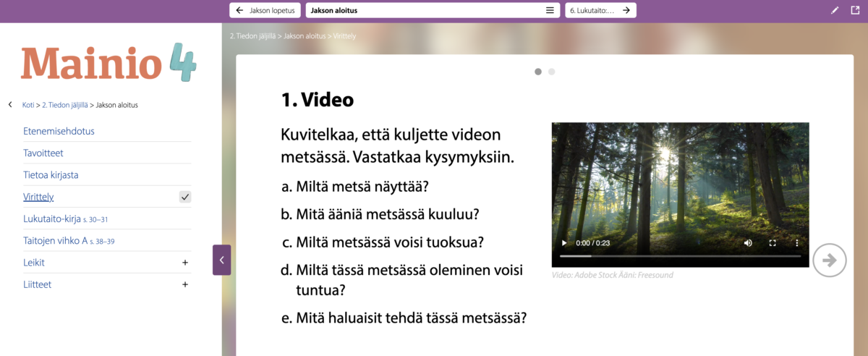Viewport: 868px width, 356px height.
Task: Go forward to 6. Lukutaito
Action: pos(600,10)
